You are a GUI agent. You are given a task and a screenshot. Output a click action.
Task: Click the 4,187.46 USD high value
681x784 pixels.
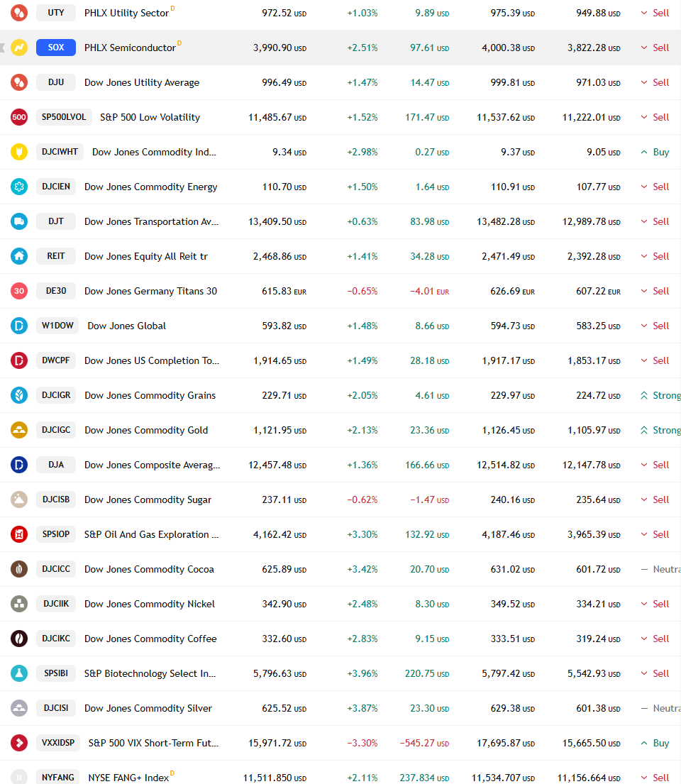click(x=508, y=534)
